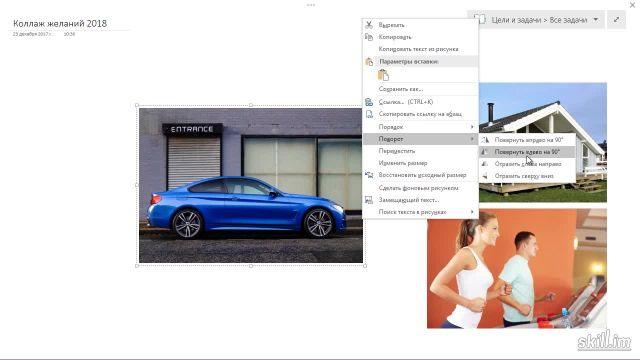The height and width of the screenshot is (360, 640).
Task: Open the Цели и задачи notebook dropdown arrow
Action: point(596,20)
